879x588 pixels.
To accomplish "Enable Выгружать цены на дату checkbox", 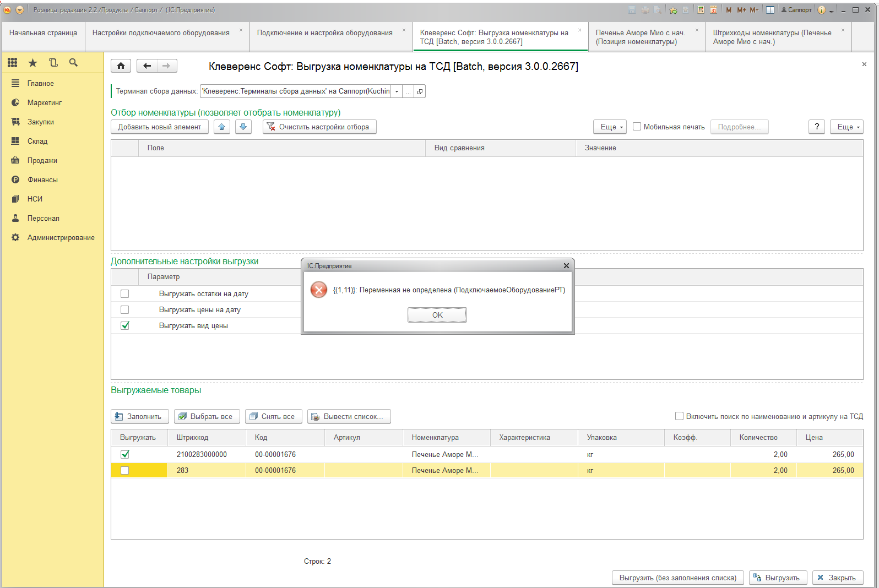I will point(125,310).
